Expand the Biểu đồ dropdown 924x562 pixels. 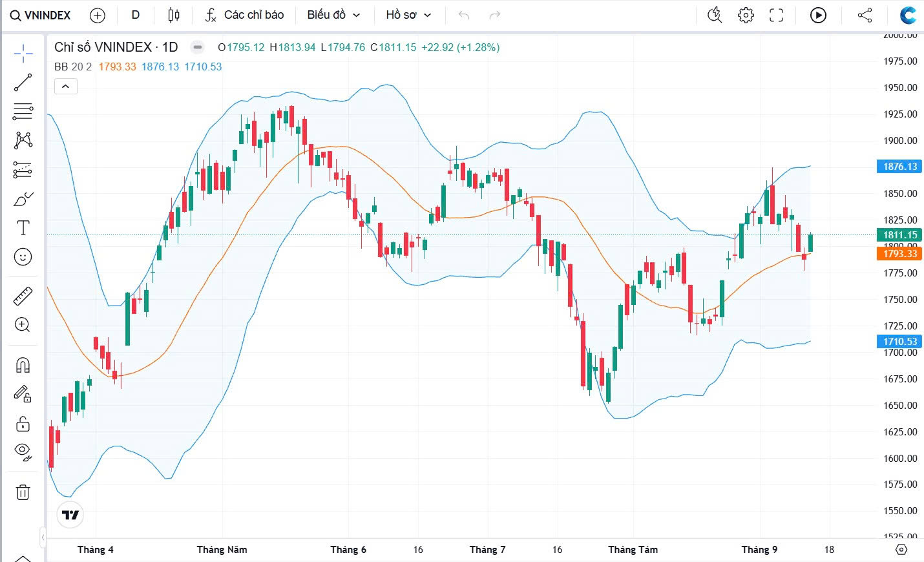pyautogui.click(x=333, y=15)
